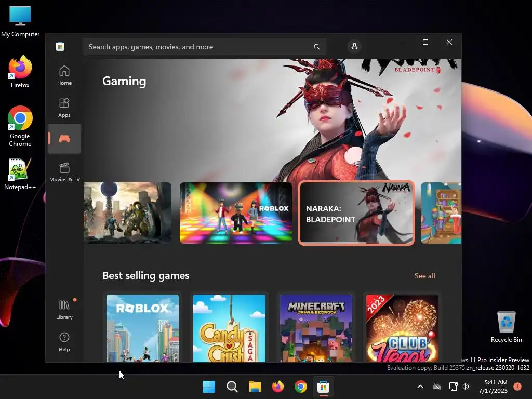Open the Club Vegas game tile

[403, 328]
